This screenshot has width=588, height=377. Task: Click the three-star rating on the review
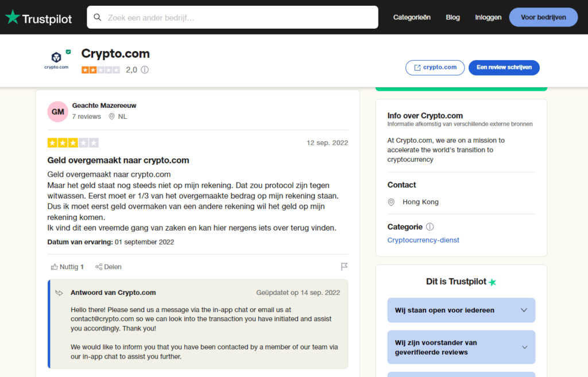pos(73,143)
